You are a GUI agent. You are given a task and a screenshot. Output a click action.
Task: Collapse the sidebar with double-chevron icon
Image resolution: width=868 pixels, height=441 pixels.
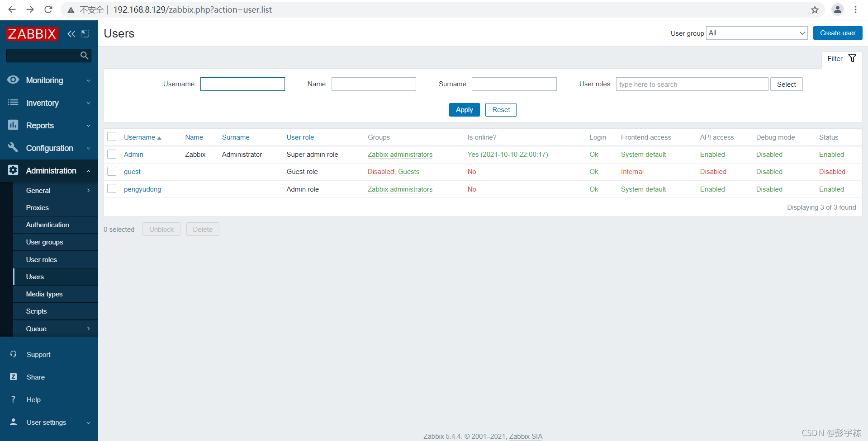pos(71,34)
